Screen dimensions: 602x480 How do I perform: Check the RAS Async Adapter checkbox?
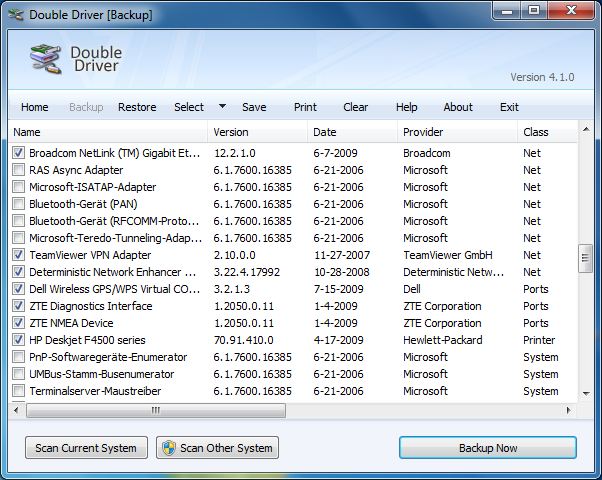18,170
